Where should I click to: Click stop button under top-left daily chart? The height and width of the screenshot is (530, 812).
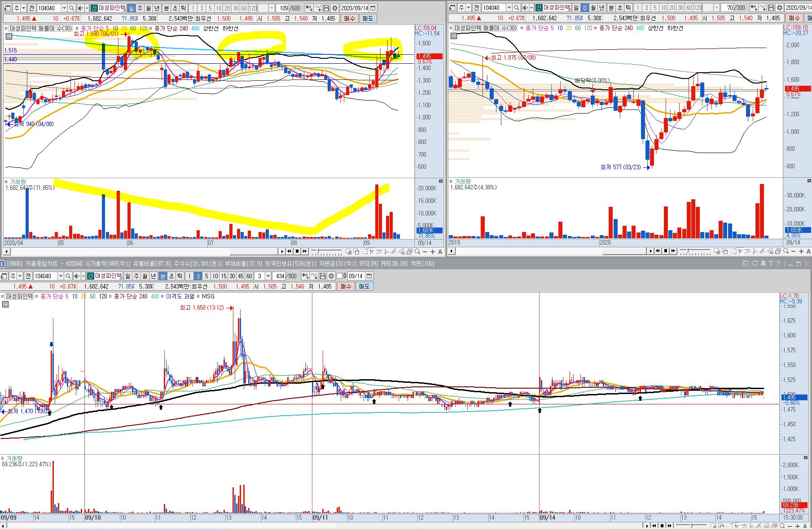click(x=297, y=251)
